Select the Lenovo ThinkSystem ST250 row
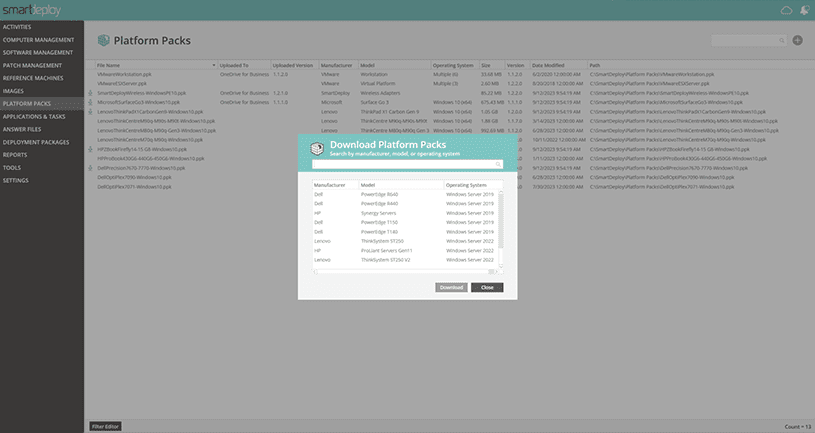The image size is (815, 433). point(405,241)
